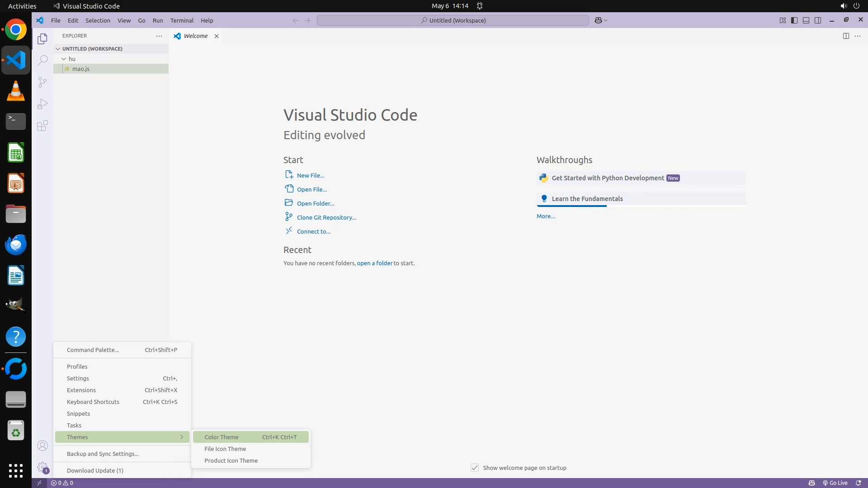
Task: Open Run and Debug view icon
Action: [x=42, y=104]
